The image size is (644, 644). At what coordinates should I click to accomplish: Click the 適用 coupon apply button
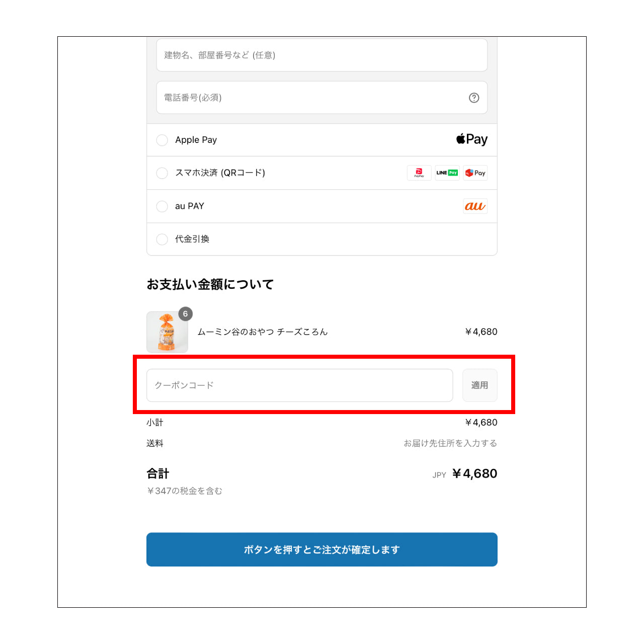pyautogui.click(x=480, y=385)
